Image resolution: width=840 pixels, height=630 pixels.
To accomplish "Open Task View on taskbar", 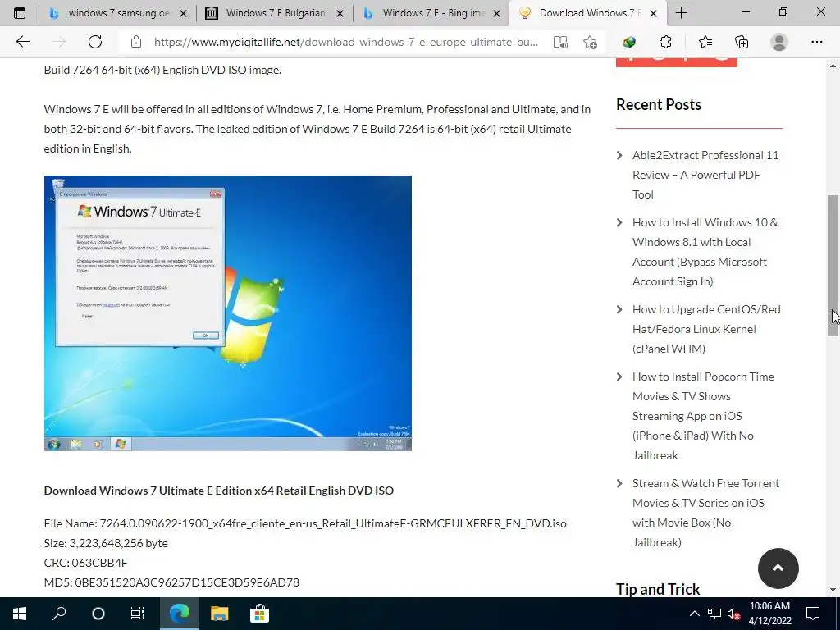I will click(138, 614).
